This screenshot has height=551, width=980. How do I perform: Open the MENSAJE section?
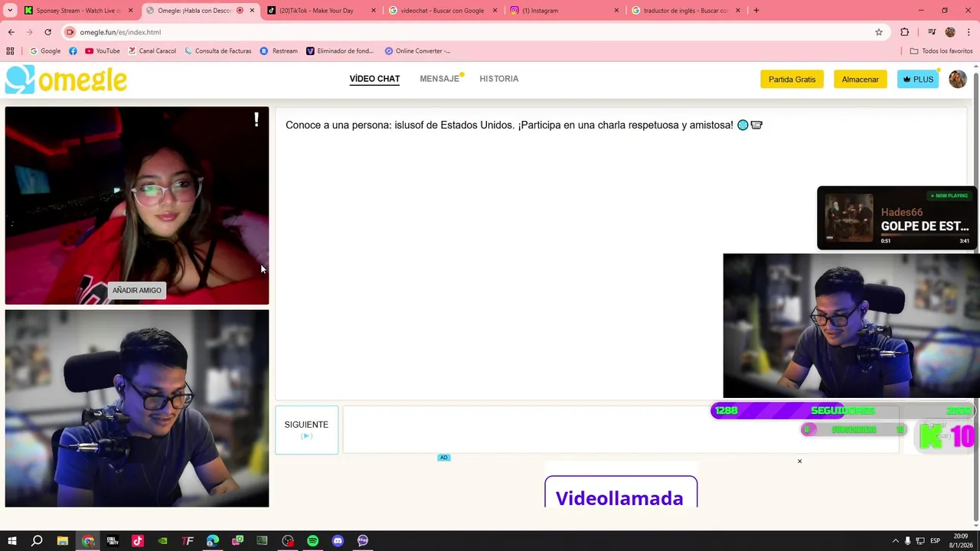439,79
